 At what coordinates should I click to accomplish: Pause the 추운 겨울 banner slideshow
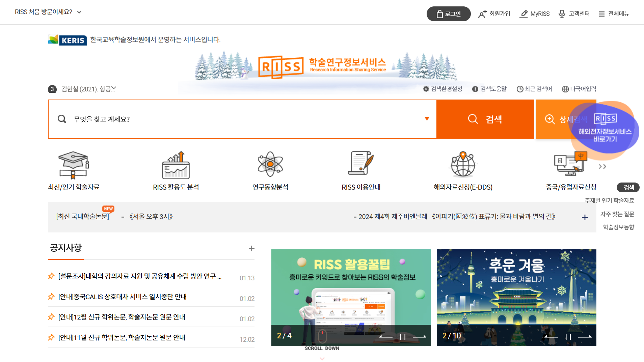tap(568, 336)
